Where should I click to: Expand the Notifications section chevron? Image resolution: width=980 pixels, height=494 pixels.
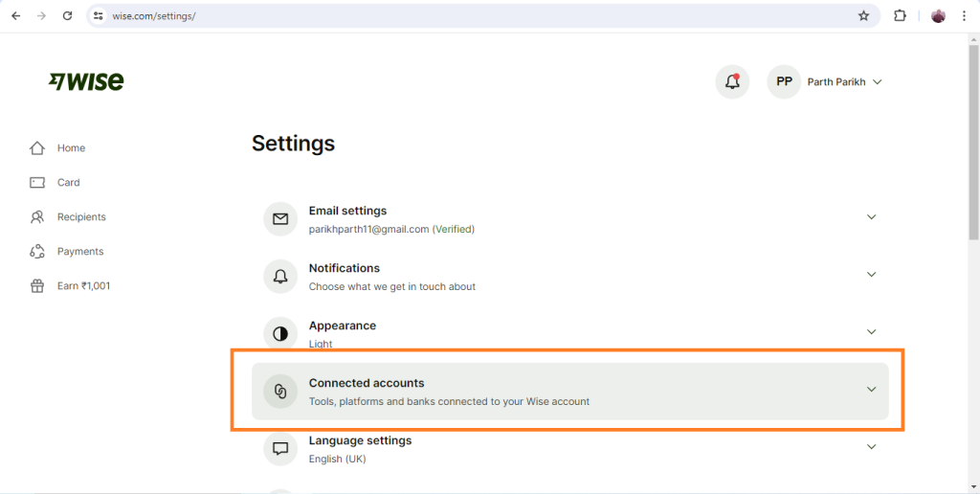871,275
